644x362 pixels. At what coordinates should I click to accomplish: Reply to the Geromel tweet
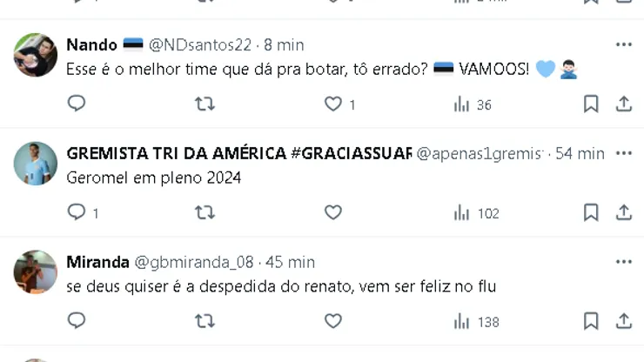point(77,212)
